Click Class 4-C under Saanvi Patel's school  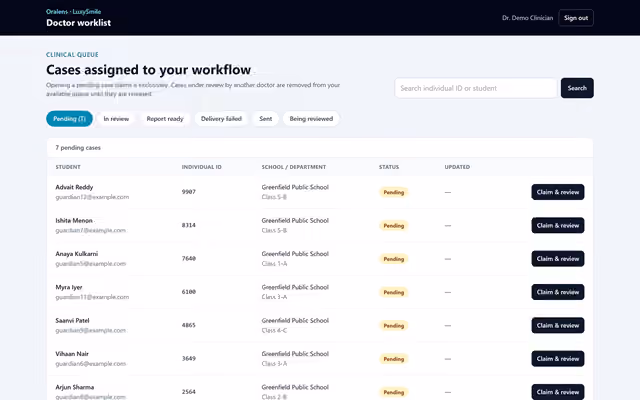274,330
